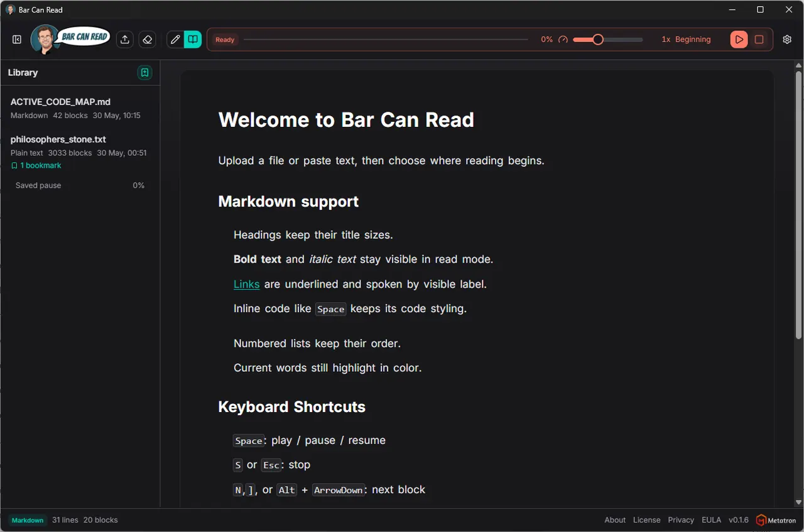Open the EULA link in footer
The image size is (804, 532).
click(x=711, y=520)
